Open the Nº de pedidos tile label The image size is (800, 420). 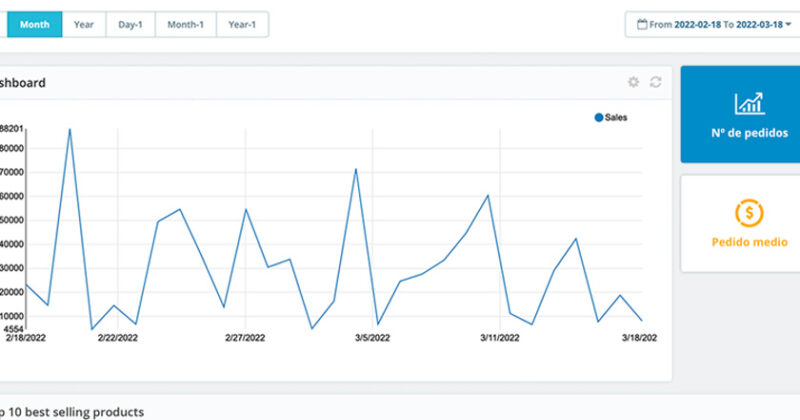point(749,132)
